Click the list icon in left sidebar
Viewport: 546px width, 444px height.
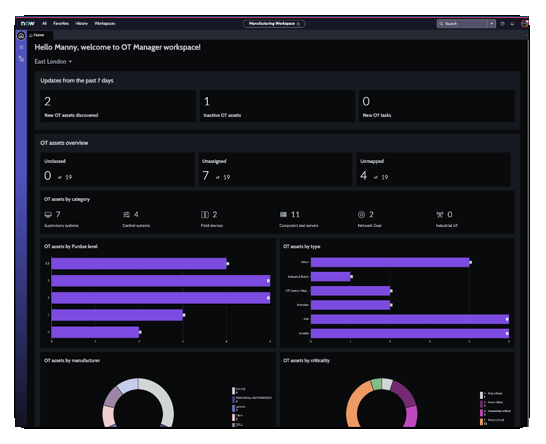(21, 47)
